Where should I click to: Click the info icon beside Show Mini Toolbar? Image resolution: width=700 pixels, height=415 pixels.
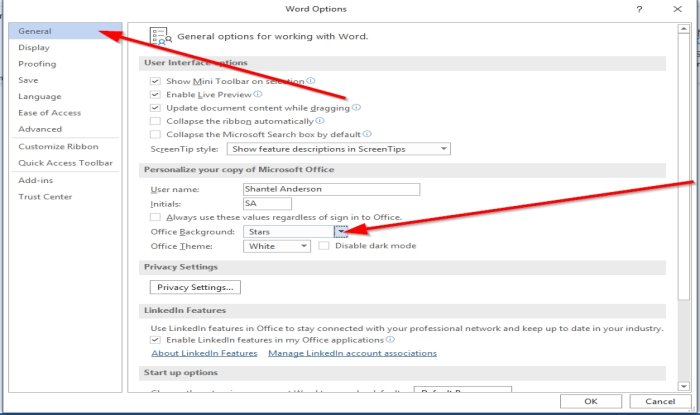coord(311,81)
